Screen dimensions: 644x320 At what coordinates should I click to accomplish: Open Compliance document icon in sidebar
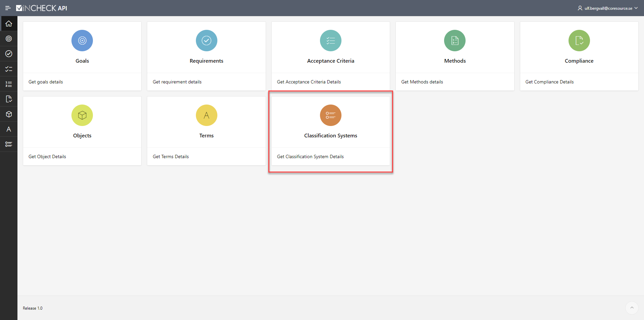9,99
